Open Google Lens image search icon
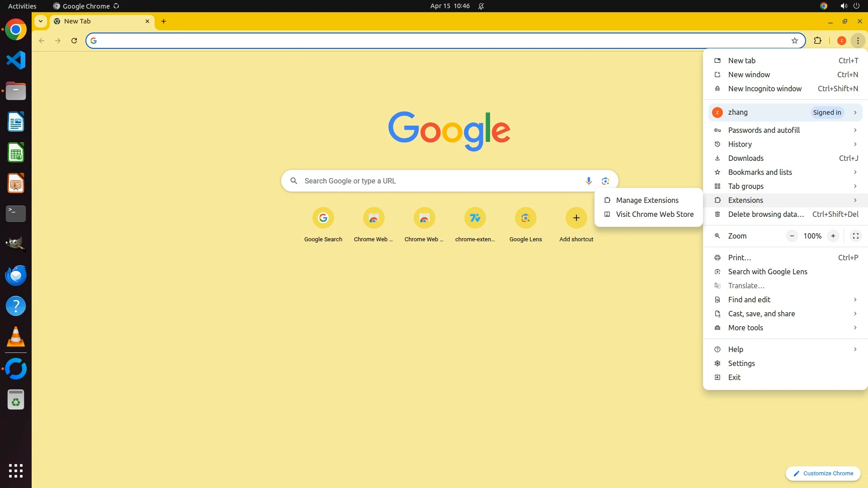 (605, 181)
